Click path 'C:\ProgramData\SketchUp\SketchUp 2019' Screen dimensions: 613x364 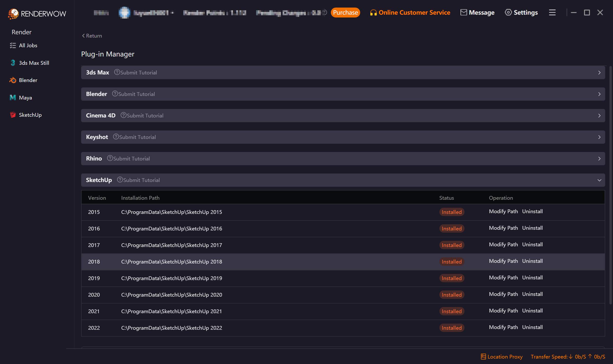[171, 278]
